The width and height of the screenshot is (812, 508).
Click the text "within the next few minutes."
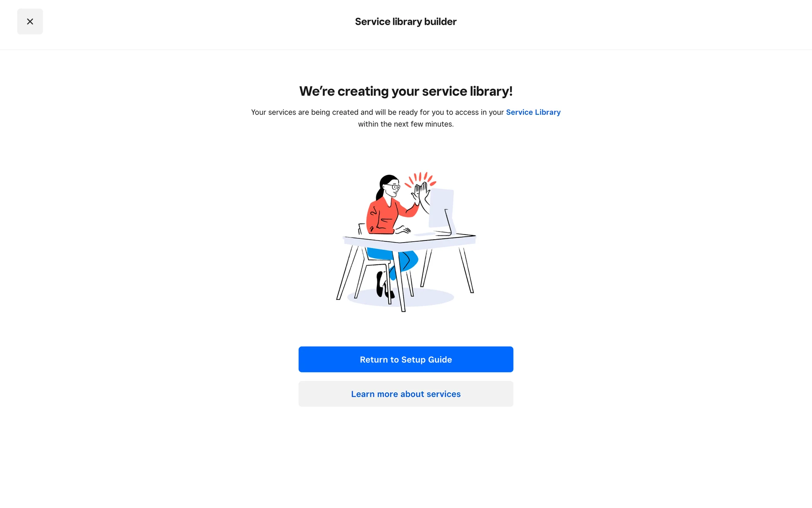(406, 124)
